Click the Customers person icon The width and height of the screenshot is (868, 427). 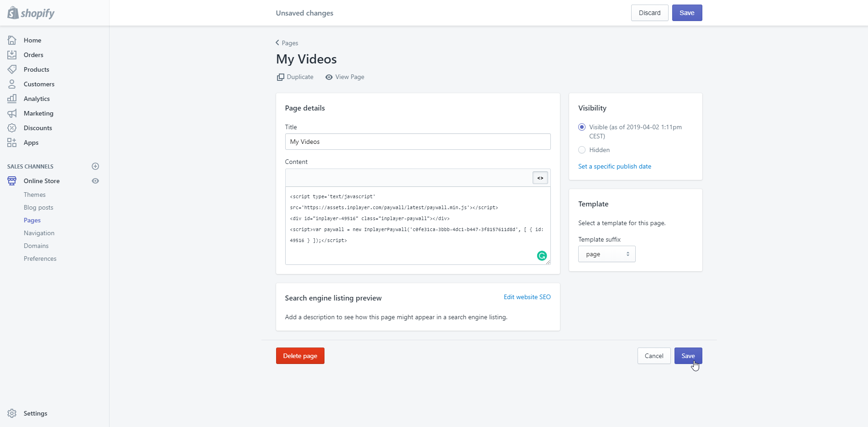(x=12, y=84)
